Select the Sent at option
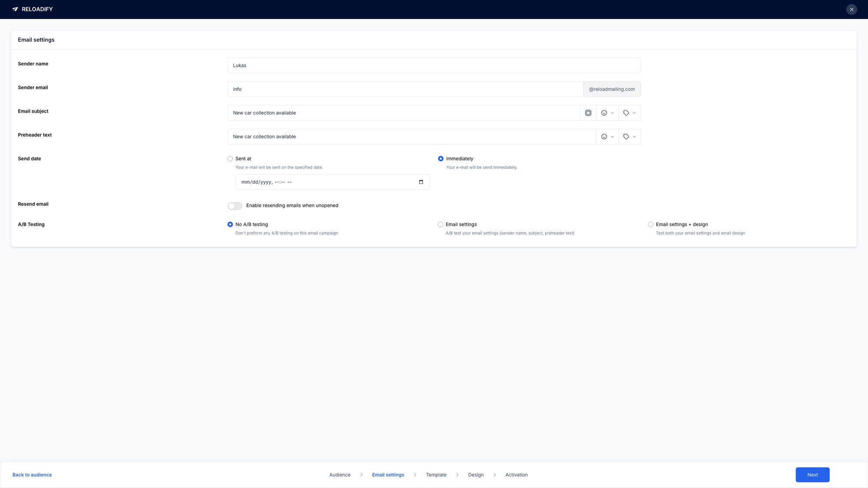 (x=230, y=158)
